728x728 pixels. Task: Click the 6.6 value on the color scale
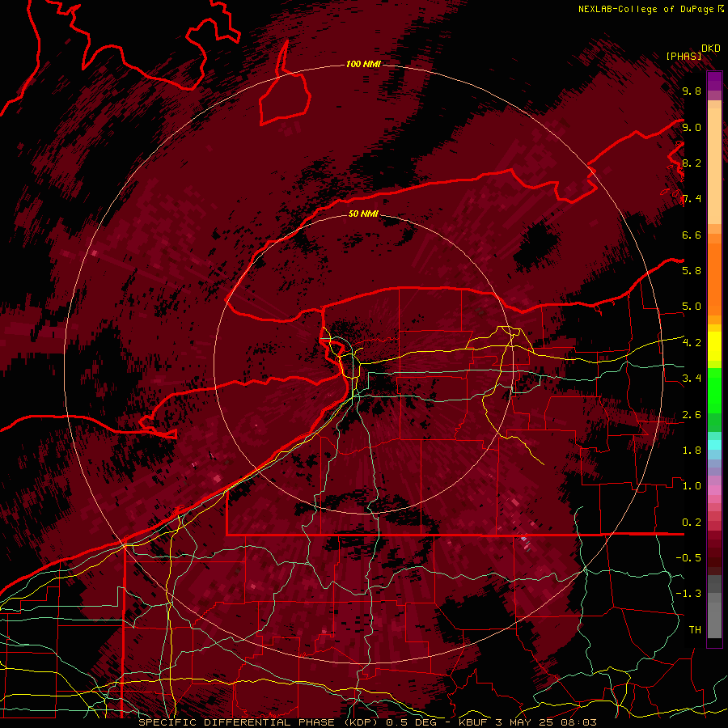(692, 235)
